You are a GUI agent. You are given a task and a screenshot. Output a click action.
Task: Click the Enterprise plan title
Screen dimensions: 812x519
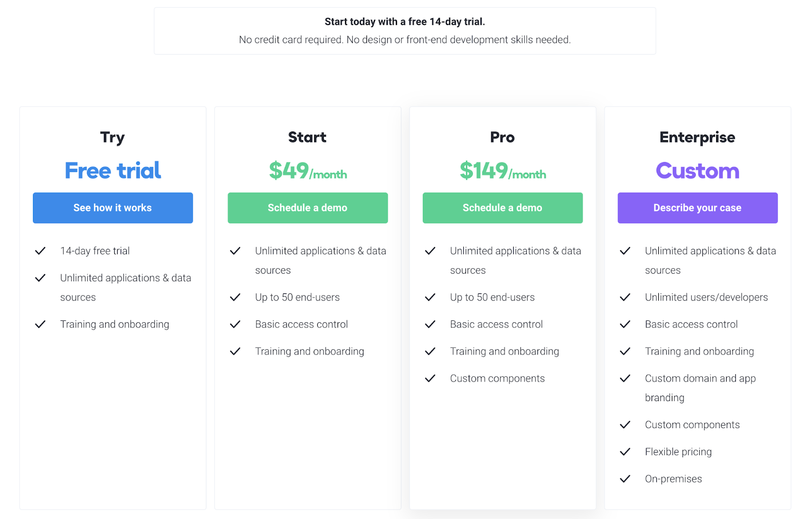697,137
